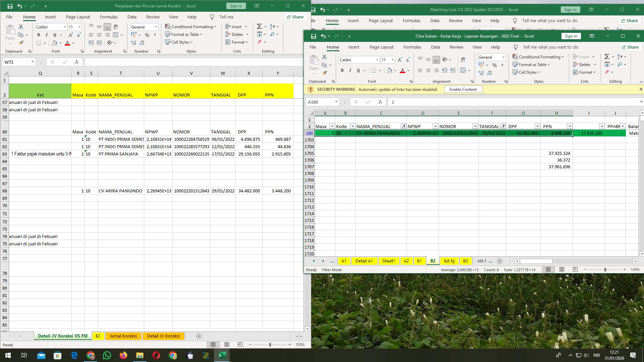
Task: Click the Format Painter icon
Action: (x=324, y=73)
